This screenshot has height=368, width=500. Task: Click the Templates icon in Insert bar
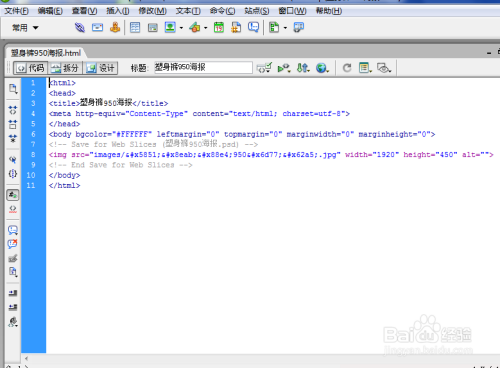coord(274,27)
